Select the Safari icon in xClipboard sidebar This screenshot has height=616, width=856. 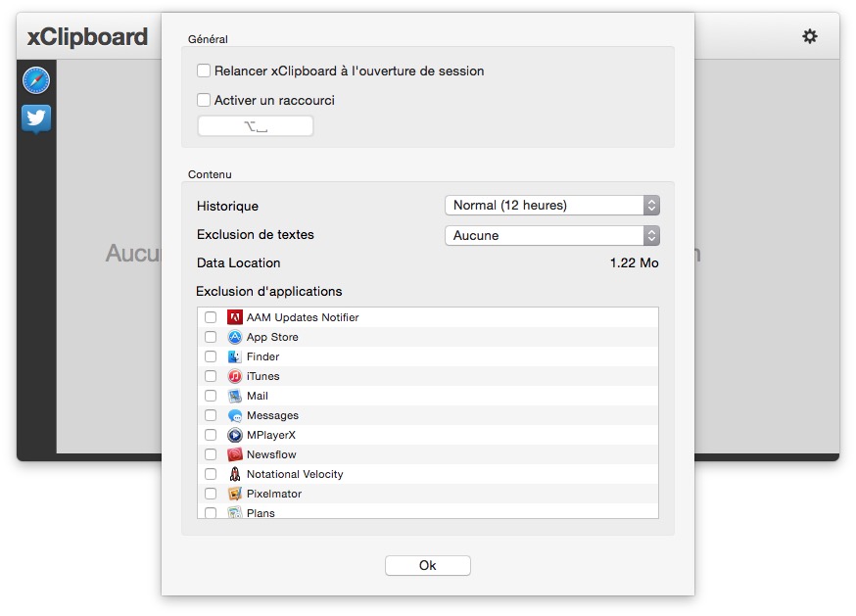36,80
